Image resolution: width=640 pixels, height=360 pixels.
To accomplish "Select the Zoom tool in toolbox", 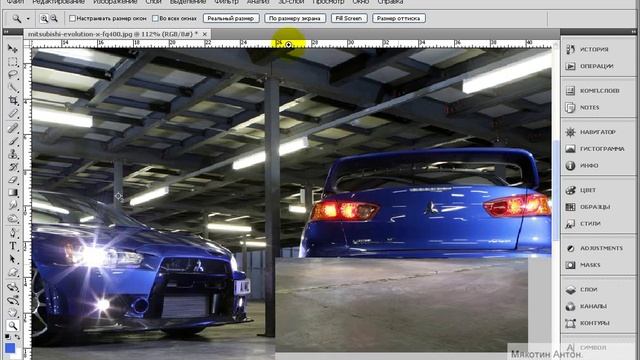I will [x=13, y=325].
